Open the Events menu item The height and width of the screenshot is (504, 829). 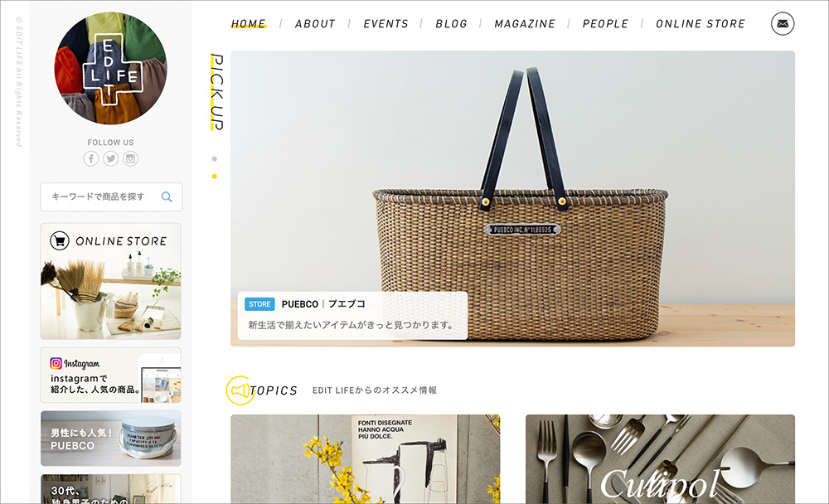pos(386,24)
